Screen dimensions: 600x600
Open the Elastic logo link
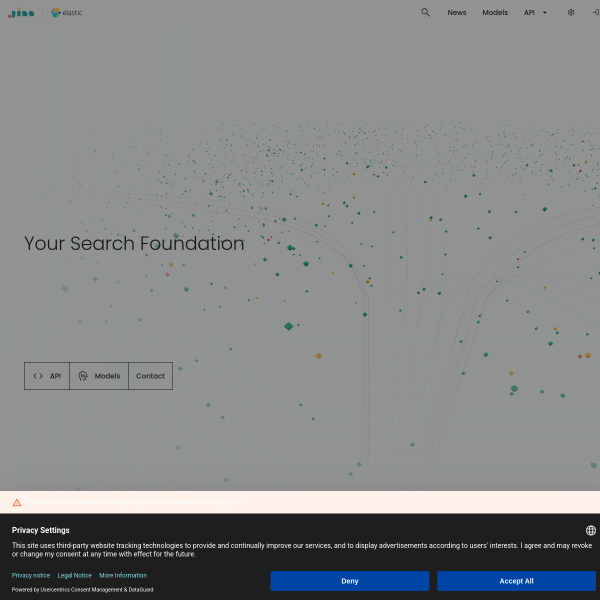tap(67, 13)
